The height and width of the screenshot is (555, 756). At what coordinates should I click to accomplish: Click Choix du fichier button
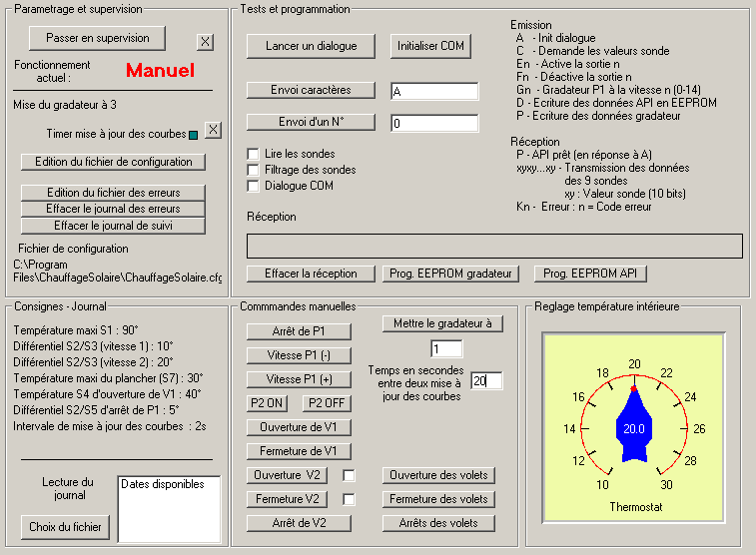(65, 527)
